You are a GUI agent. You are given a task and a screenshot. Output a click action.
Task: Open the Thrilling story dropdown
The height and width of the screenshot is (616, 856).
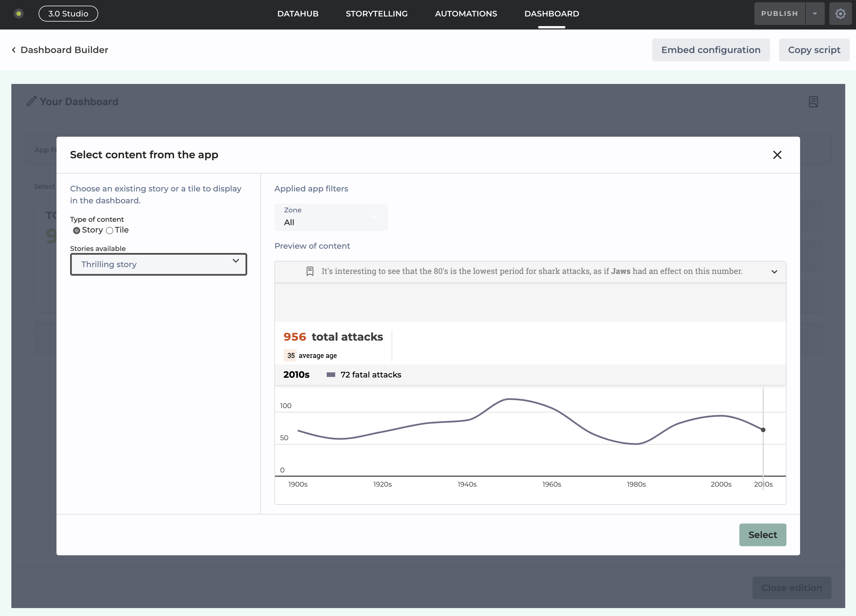click(x=159, y=264)
